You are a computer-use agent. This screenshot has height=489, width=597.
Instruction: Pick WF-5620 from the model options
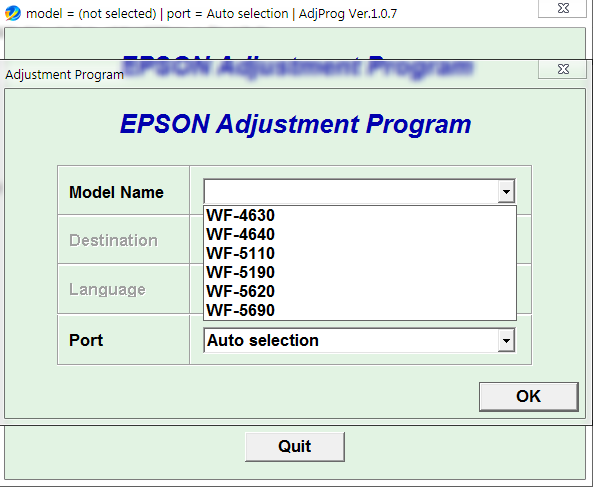click(359, 292)
